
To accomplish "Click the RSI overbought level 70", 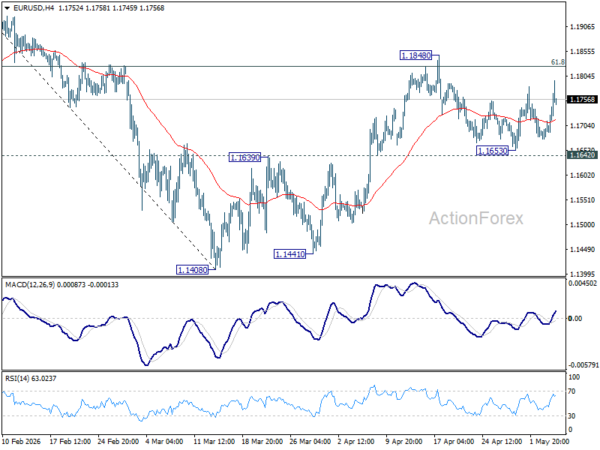I will click(x=572, y=391).
